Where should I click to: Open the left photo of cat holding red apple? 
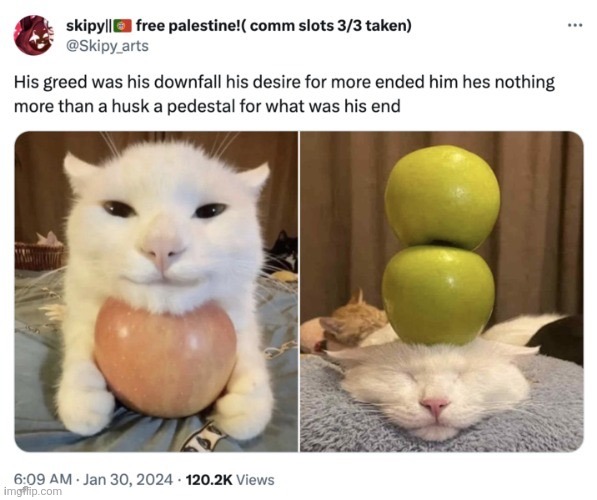156,291
